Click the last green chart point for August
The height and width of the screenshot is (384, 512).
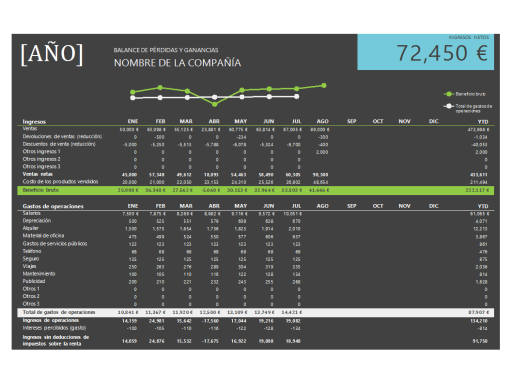click(x=324, y=86)
